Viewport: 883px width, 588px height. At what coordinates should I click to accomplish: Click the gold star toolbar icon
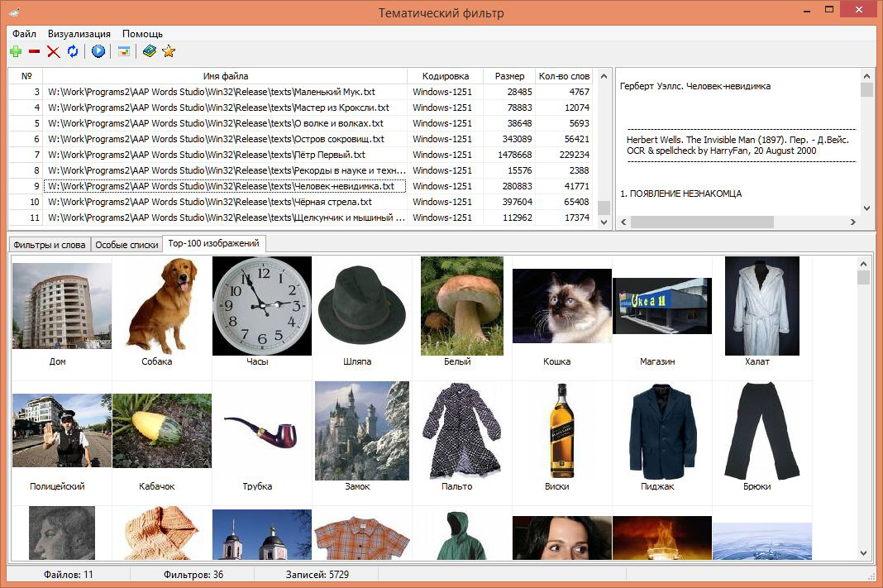pyautogui.click(x=169, y=51)
